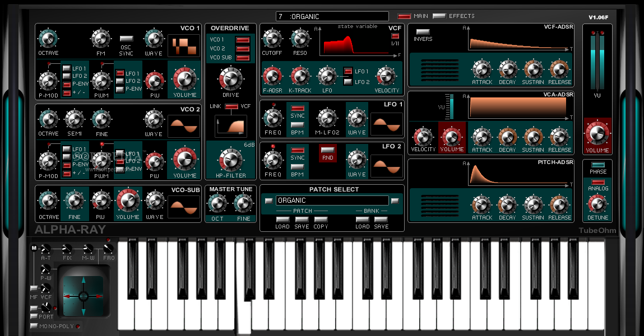644x336 pixels.
Task: Toggle VCO 1 OSC SYNC switch
Action: (x=126, y=39)
